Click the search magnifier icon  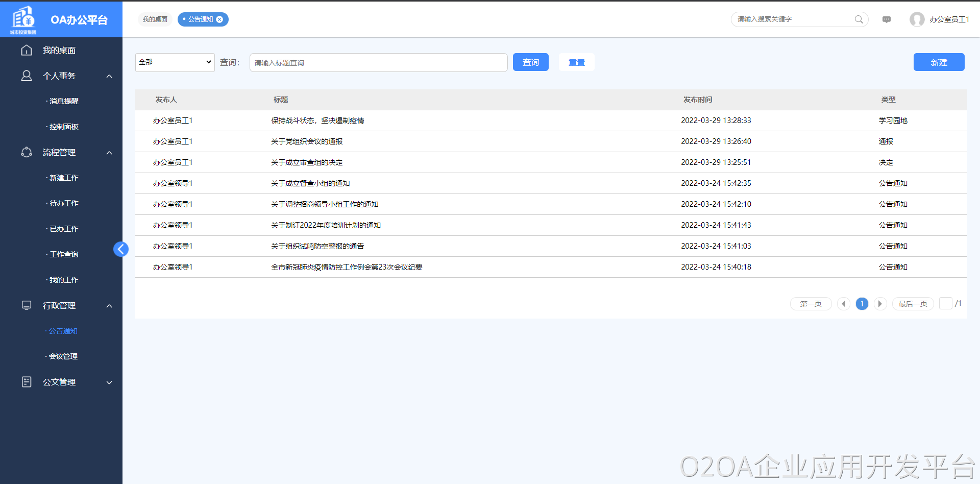pos(859,19)
